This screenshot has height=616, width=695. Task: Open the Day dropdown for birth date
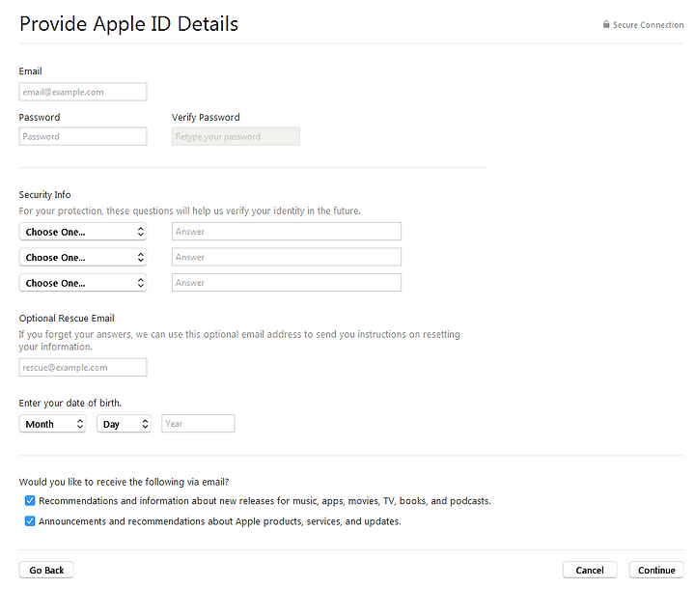[x=125, y=424]
